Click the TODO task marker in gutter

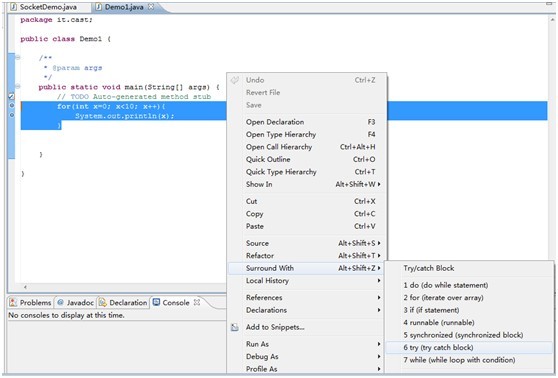[11, 96]
